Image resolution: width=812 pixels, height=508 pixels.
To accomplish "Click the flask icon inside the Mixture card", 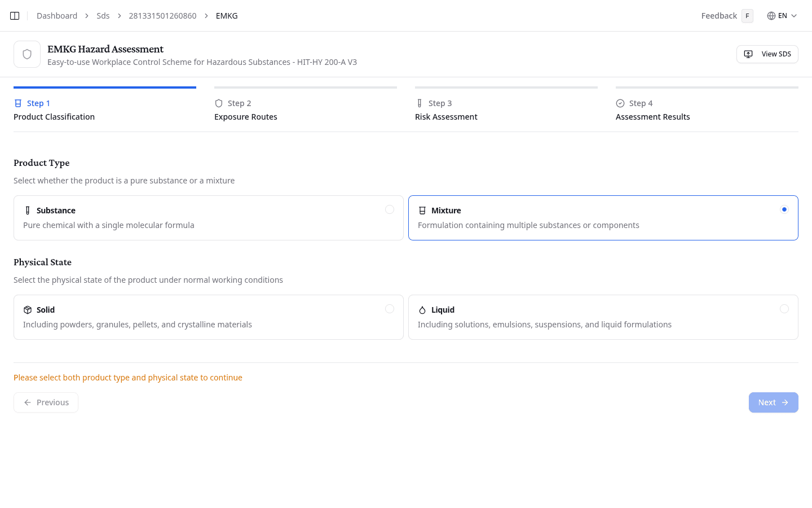I will coord(422,209).
